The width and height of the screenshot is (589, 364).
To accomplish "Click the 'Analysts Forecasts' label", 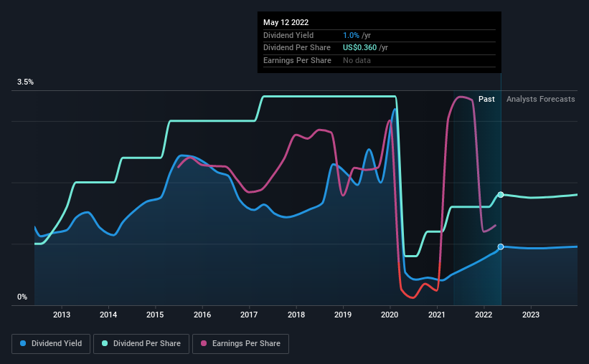I will coord(540,99).
